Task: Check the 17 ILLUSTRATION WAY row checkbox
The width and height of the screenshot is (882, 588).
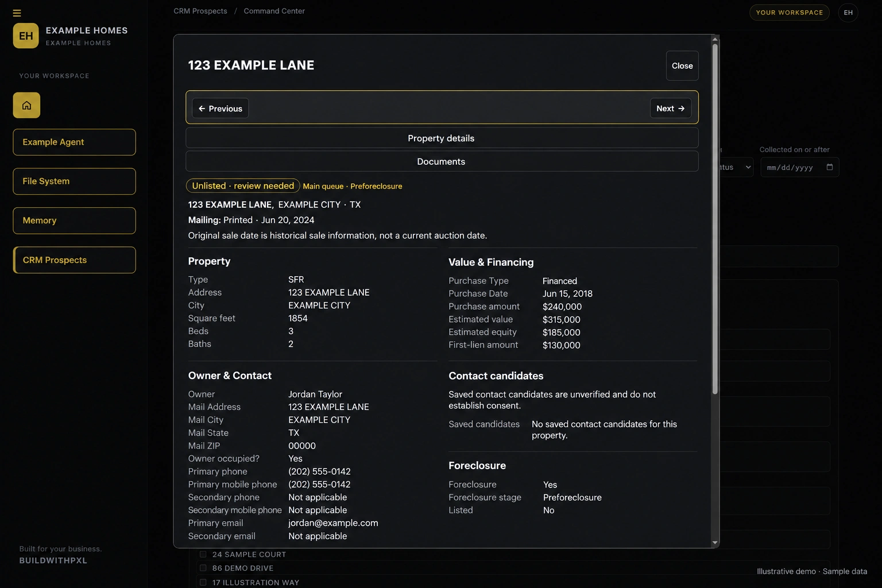Action: 203,582
